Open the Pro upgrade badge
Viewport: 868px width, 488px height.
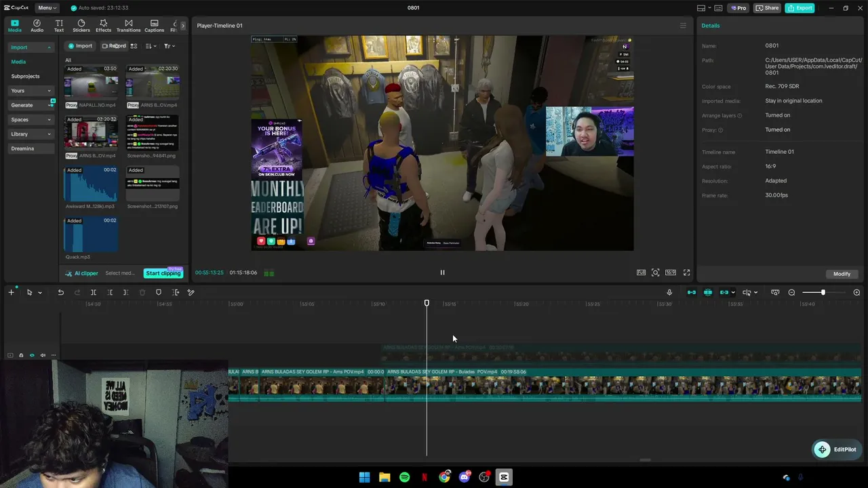pos(738,8)
